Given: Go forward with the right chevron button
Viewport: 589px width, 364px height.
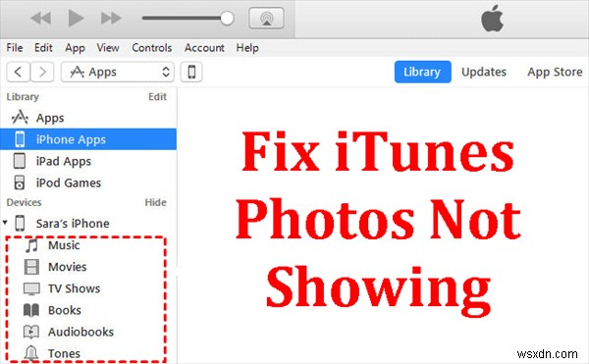Looking at the screenshot, I should coord(42,72).
